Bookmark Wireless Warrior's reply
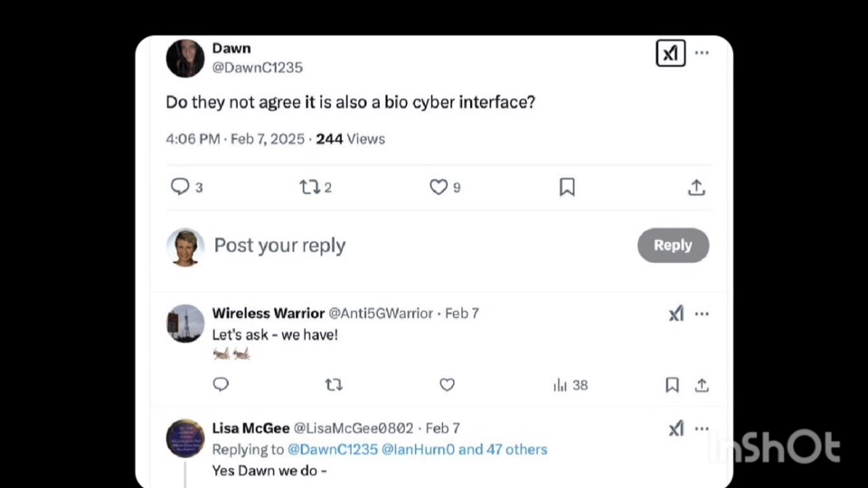 pyautogui.click(x=672, y=385)
